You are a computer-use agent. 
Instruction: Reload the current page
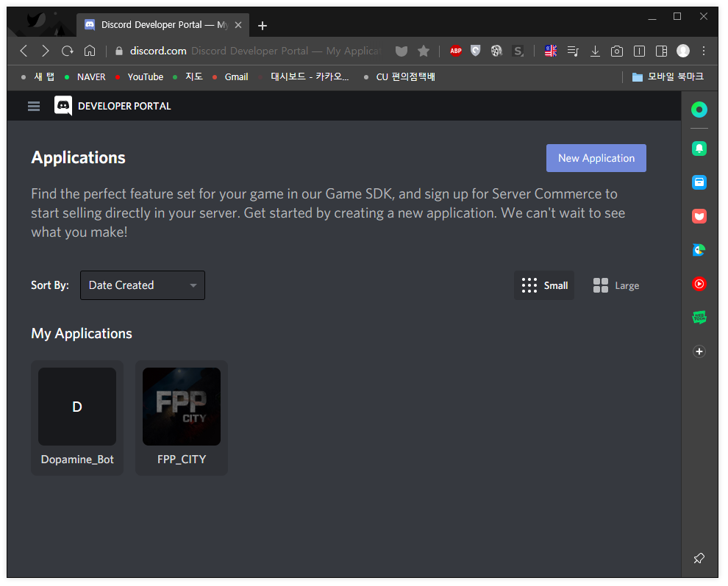point(68,51)
